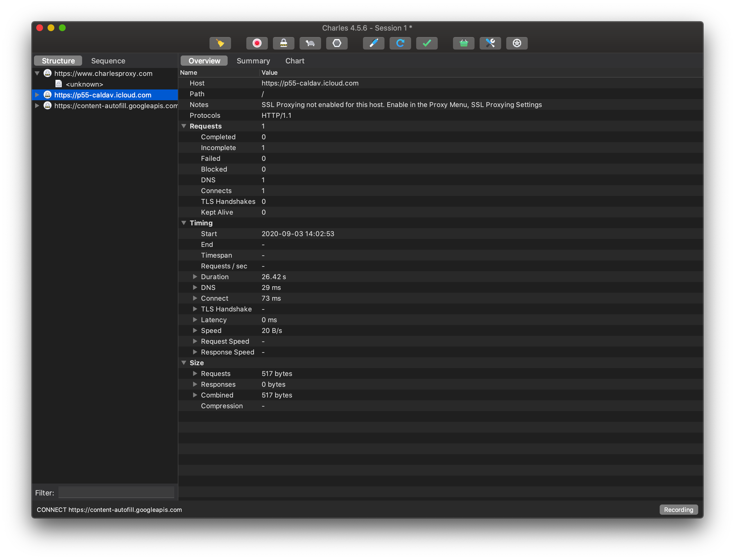
Task: Compose a new request with the pen icon
Action: pyautogui.click(x=373, y=43)
